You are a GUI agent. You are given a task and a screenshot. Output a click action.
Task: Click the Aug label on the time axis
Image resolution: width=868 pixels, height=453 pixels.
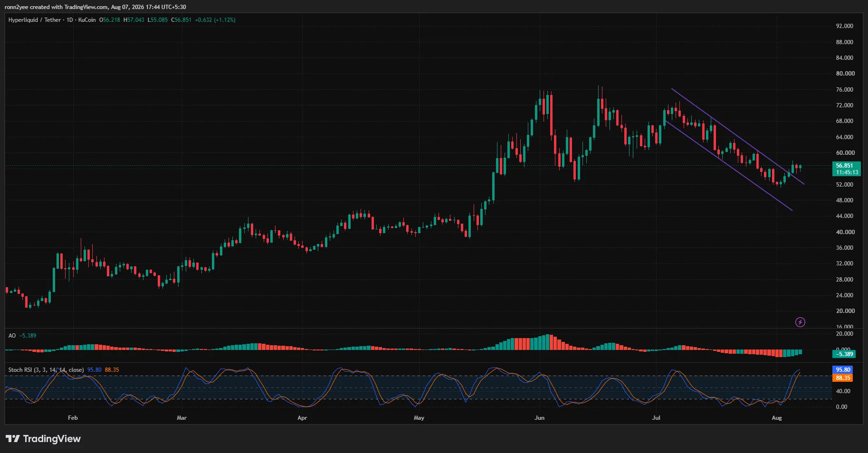[777, 418]
